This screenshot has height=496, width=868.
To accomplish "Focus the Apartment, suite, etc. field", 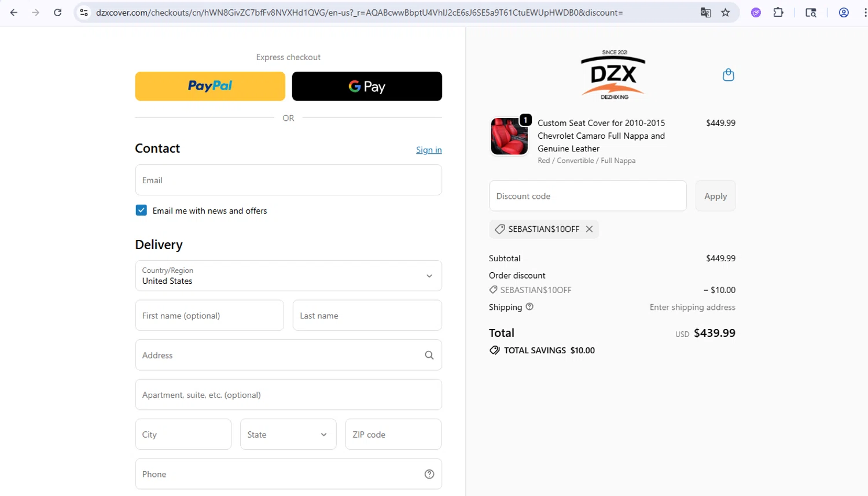I will [x=289, y=395].
